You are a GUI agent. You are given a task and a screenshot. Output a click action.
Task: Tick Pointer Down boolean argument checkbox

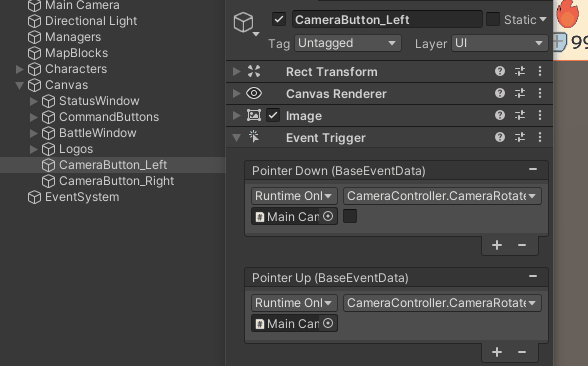click(350, 216)
